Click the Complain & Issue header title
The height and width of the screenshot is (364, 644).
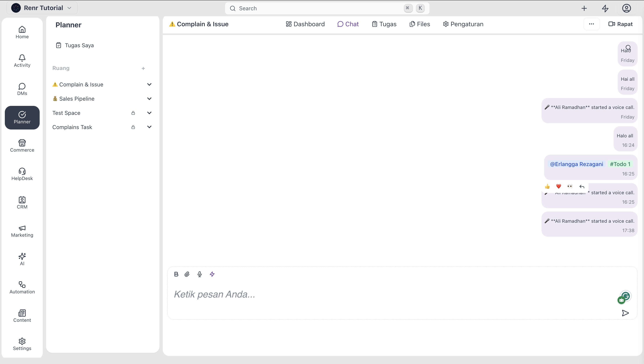tap(199, 24)
